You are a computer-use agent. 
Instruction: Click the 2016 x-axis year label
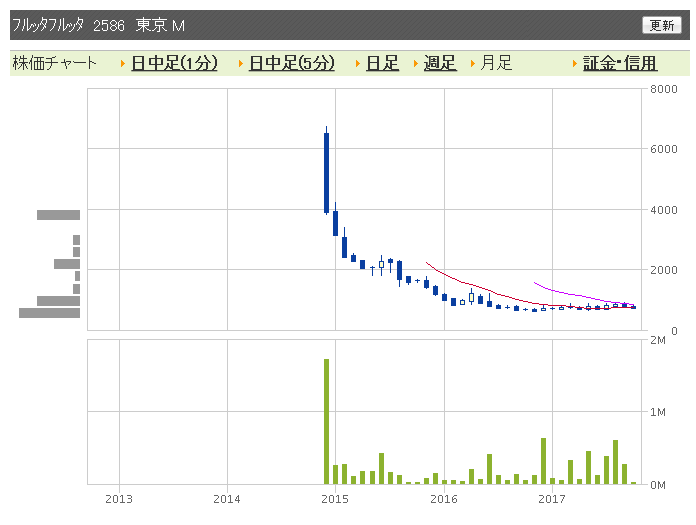tap(444, 499)
